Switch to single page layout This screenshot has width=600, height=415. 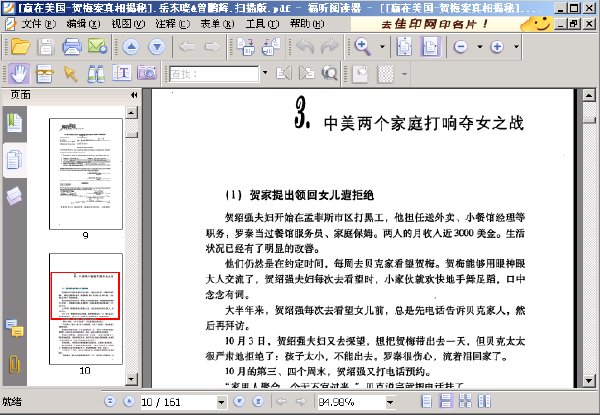coord(426,401)
